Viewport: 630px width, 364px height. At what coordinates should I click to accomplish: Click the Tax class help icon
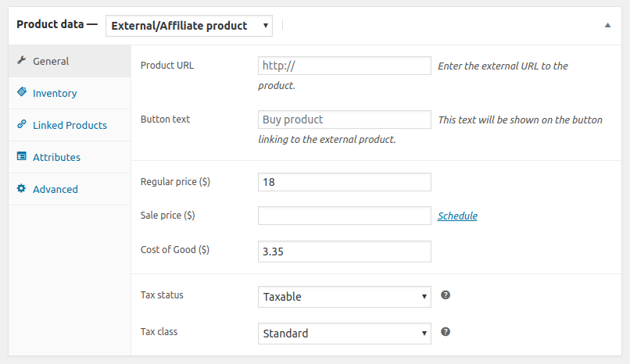446,332
